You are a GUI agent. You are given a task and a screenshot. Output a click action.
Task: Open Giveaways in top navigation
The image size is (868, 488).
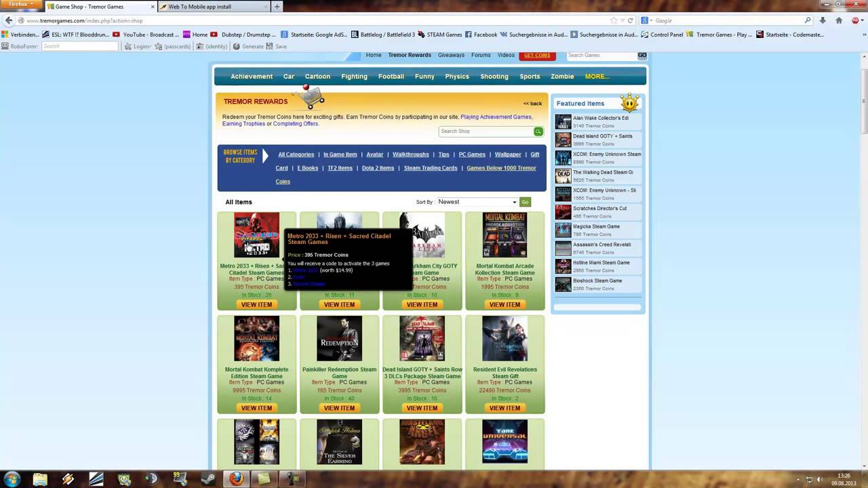click(x=451, y=55)
